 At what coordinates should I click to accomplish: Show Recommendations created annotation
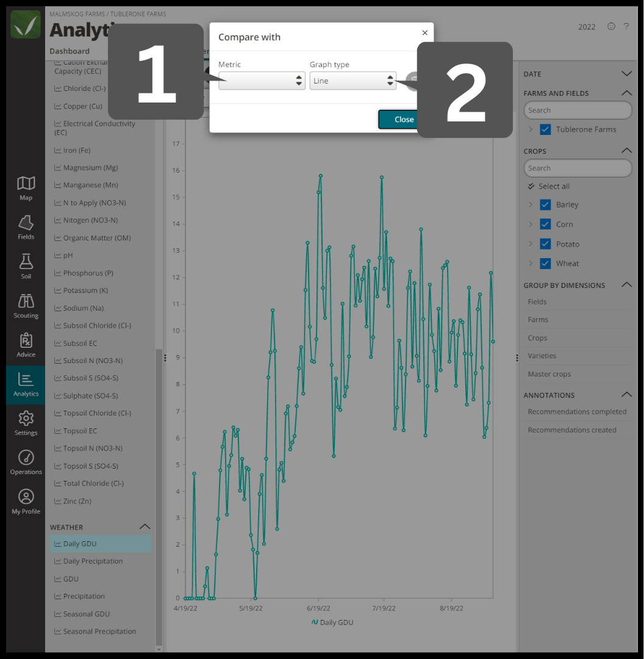572,430
